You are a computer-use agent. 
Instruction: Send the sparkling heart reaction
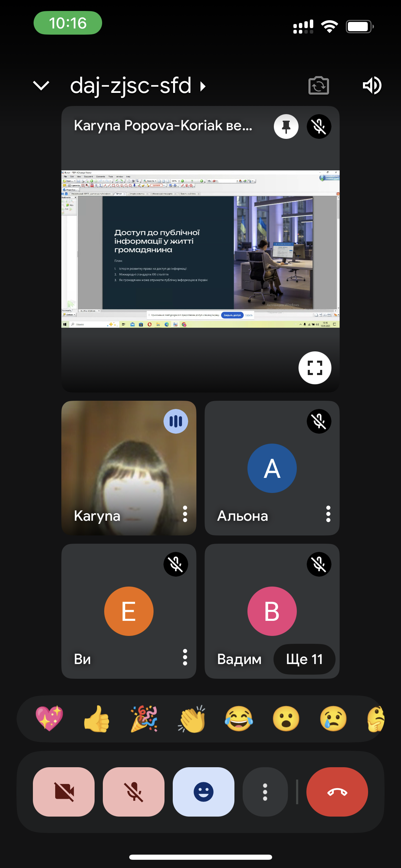click(x=49, y=719)
